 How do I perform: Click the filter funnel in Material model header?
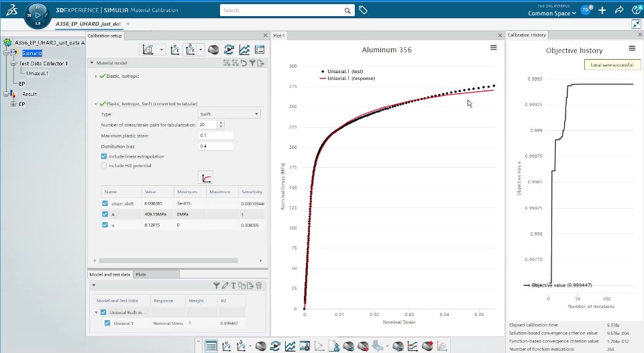pos(252,63)
